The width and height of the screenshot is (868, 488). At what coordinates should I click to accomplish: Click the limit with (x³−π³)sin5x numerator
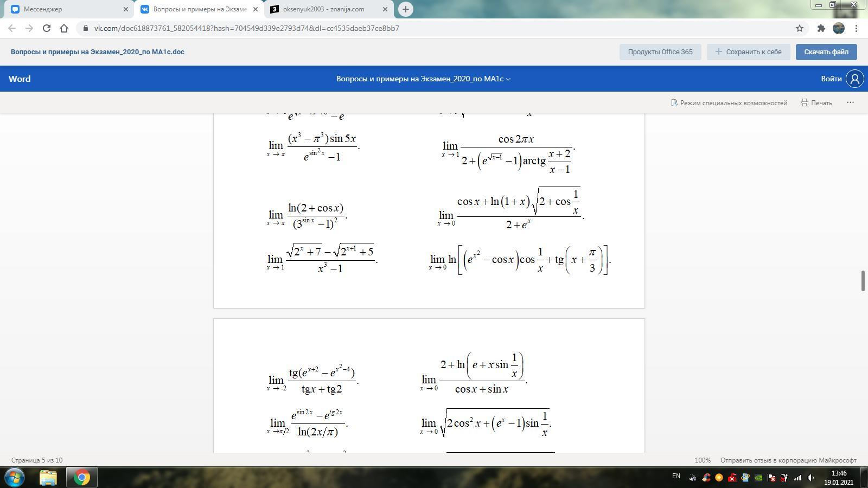click(x=314, y=147)
